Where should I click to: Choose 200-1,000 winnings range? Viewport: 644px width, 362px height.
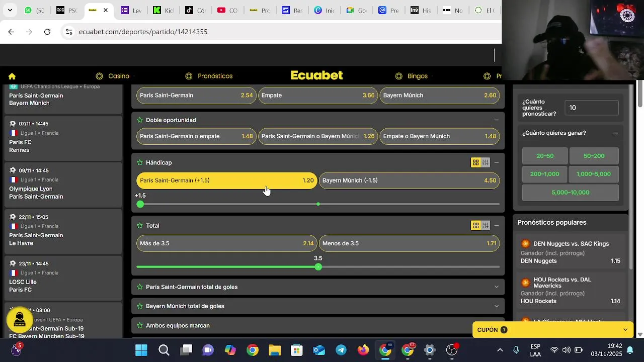click(545, 174)
